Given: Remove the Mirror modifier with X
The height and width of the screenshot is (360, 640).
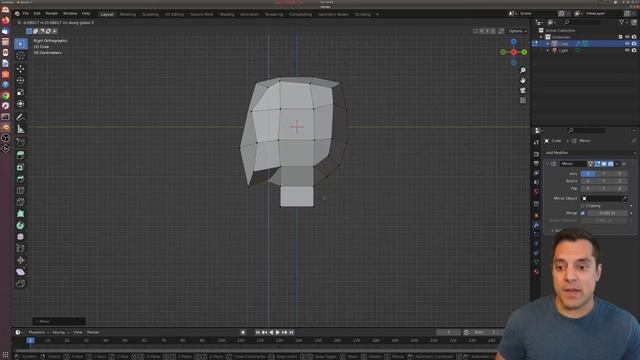Looking at the screenshot, I should point(624,164).
